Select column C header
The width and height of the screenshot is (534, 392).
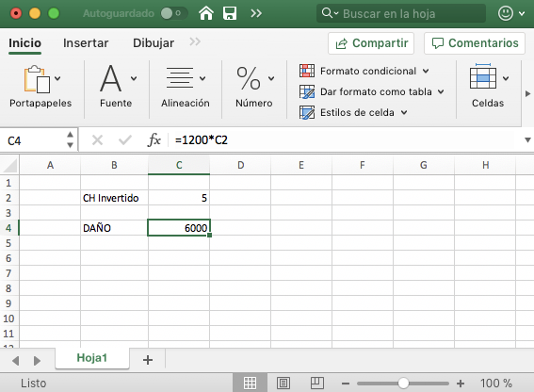click(x=179, y=165)
